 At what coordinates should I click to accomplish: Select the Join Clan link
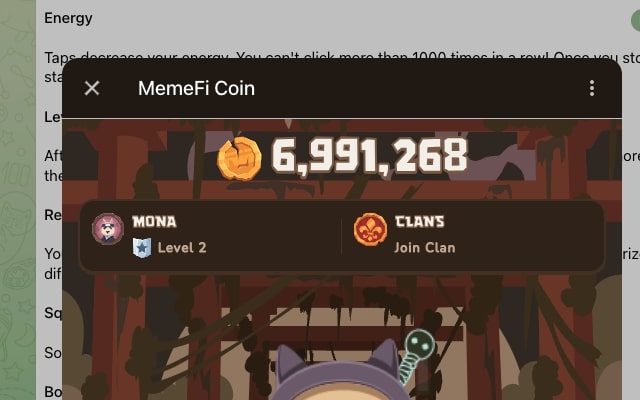point(424,248)
